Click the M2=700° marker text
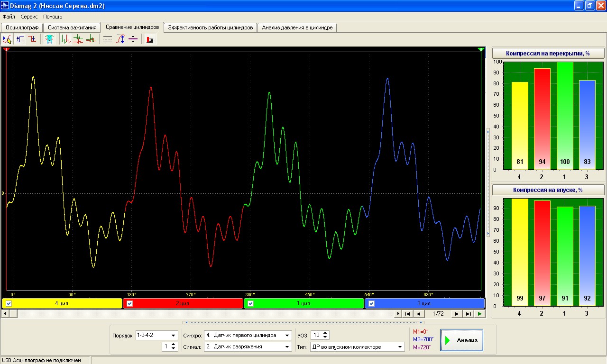This screenshot has height=364, width=607. (x=423, y=339)
